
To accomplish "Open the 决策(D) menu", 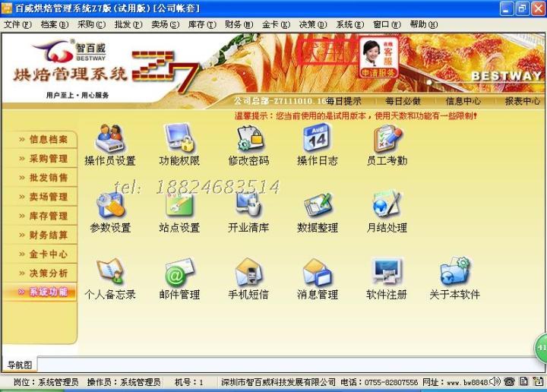I will click(313, 24).
